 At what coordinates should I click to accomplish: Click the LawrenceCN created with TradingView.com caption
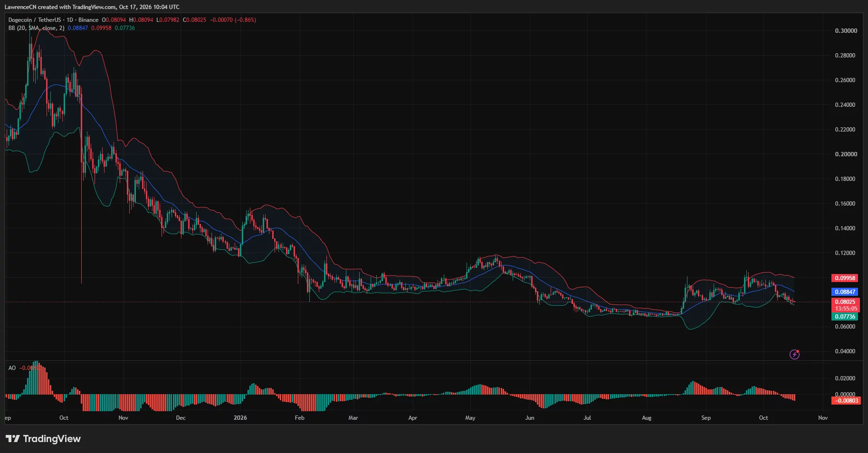[92, 7]
